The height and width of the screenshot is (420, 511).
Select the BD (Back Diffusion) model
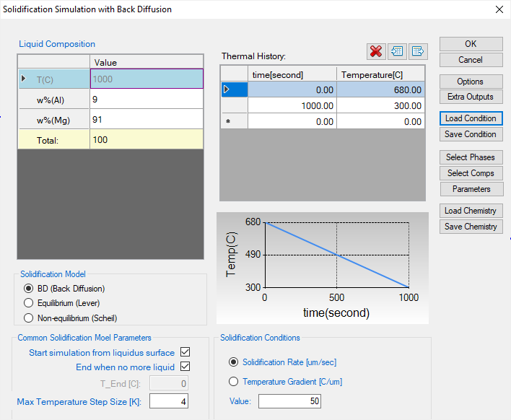[30, 289]
